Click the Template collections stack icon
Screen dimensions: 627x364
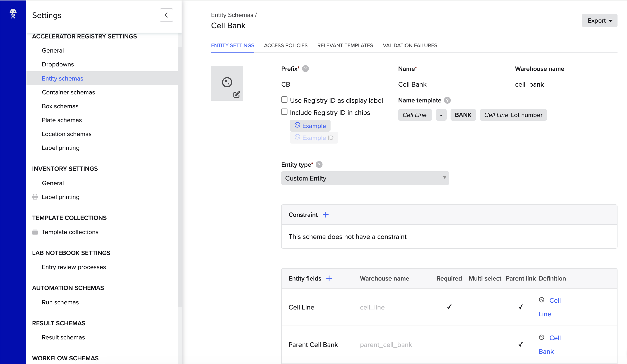35,232
